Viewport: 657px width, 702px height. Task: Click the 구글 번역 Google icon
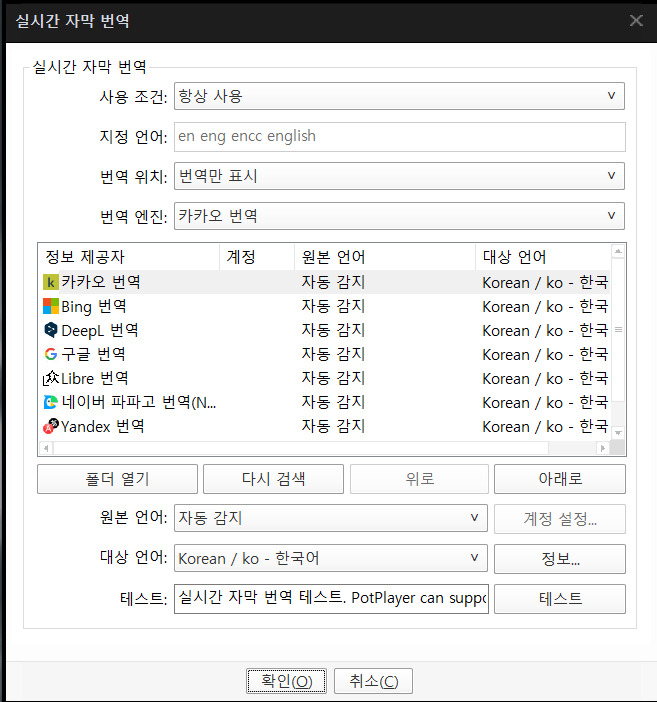[51, 354]
